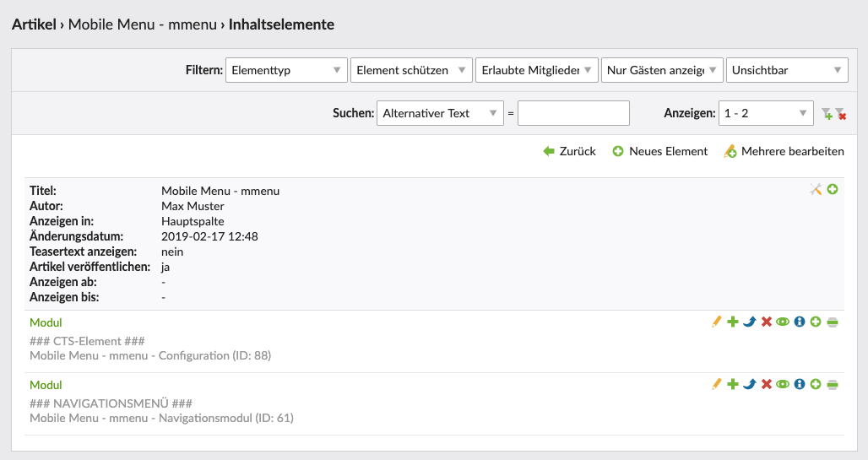Click the Neues Element link
This screenshot has height=460, width=868.
(660, 151)
